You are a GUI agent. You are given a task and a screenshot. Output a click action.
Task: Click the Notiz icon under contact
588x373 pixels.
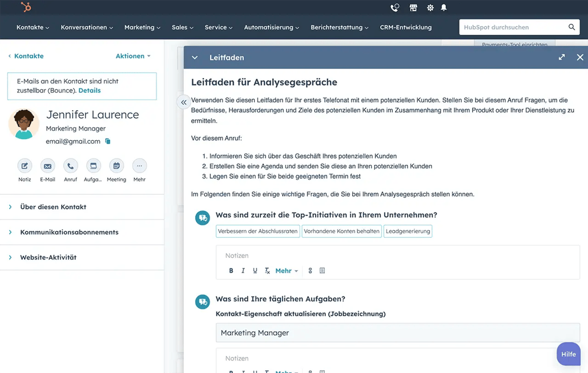(x=25, y=166)
